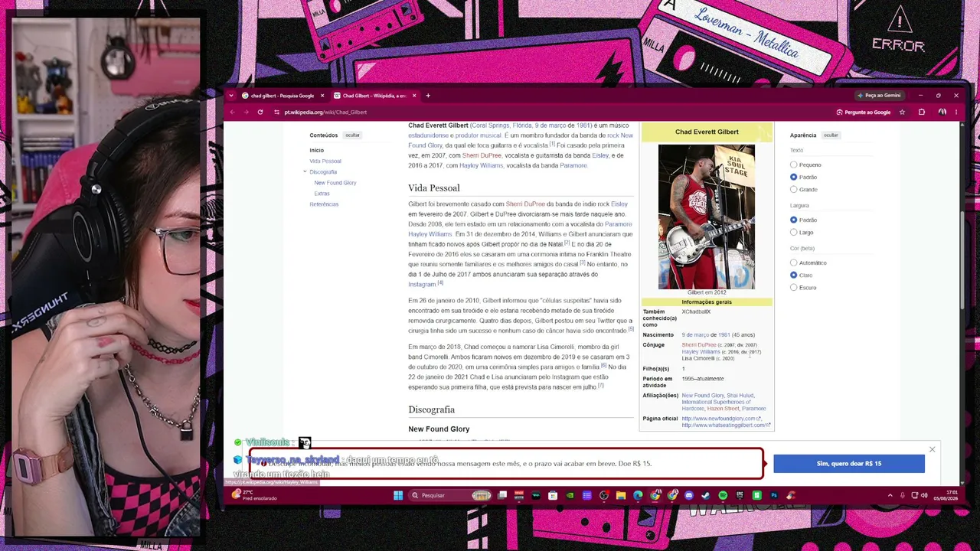Image resolution: width=980 pixels, height=551 pixels.
Task: Select Padrão page width
Action: [794, 220]
